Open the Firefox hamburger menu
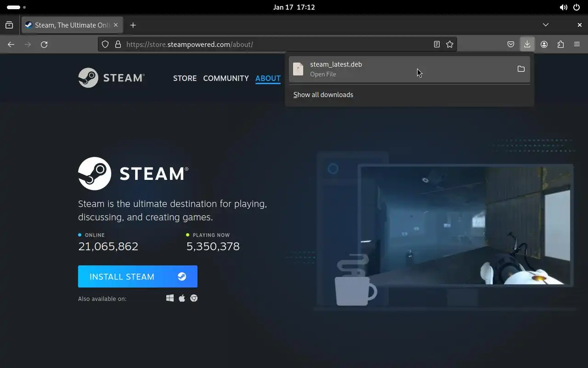 coord(577,44)
